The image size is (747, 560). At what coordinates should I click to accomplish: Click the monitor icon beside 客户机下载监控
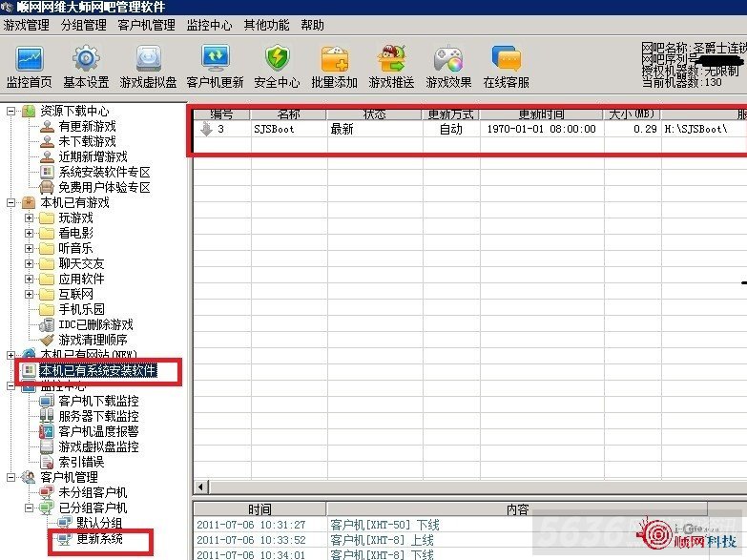point(47,401)
